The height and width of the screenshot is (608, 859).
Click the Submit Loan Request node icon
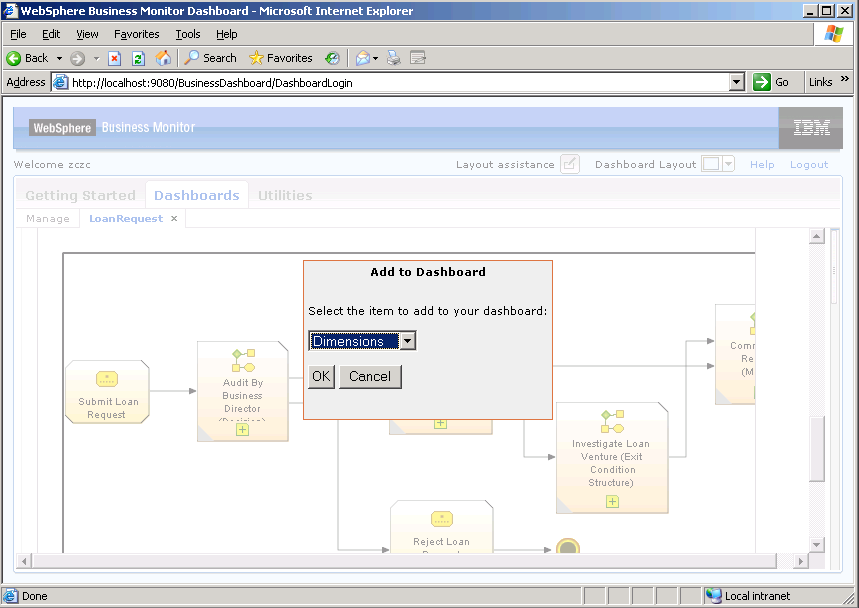pos(107,378)
